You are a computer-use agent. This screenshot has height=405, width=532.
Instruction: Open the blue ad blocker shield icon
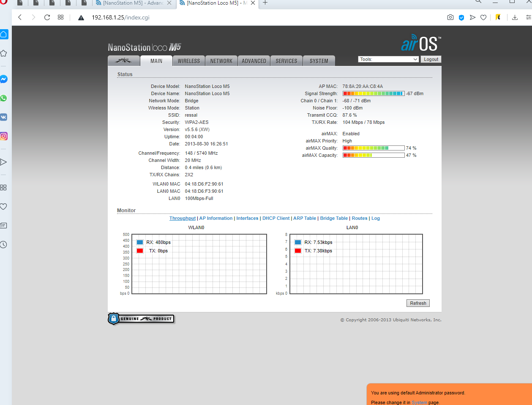coord(461,17)
